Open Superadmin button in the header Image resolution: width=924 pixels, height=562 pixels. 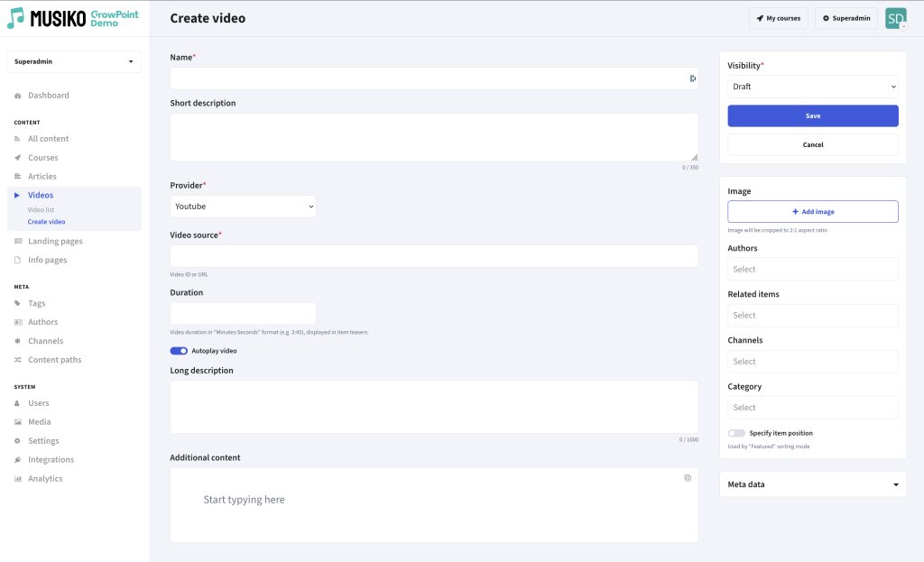click(x=846, y=18)
